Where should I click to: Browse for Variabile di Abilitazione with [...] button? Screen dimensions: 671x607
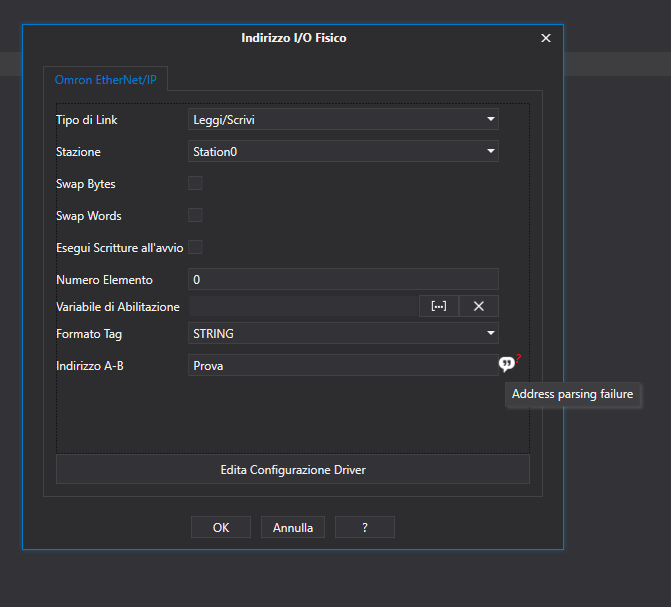pyautogui.click(x=439, y=306)
